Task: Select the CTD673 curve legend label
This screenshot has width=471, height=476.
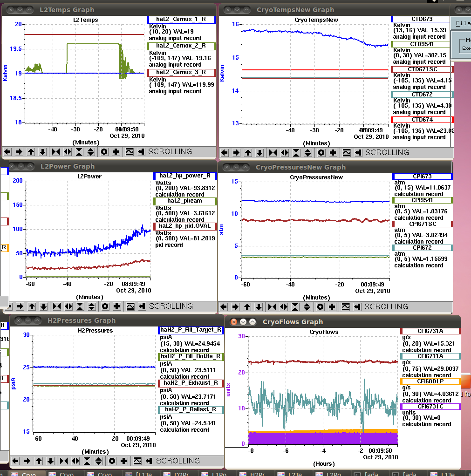Action: (x=422, y=19)
